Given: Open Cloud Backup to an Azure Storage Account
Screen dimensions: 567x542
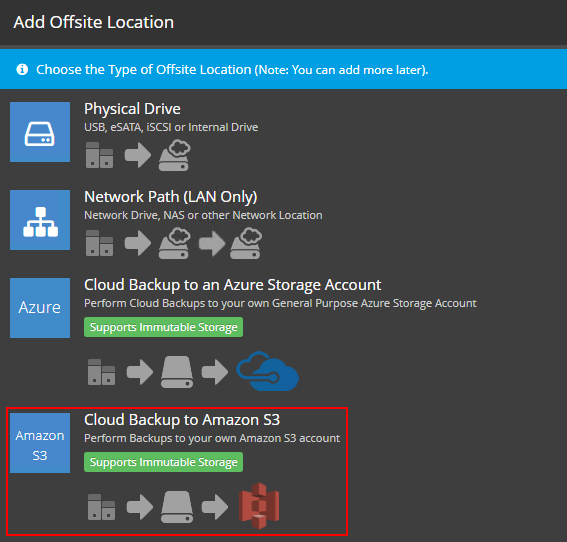Looking at the screenshot, I should click(233, 285).
